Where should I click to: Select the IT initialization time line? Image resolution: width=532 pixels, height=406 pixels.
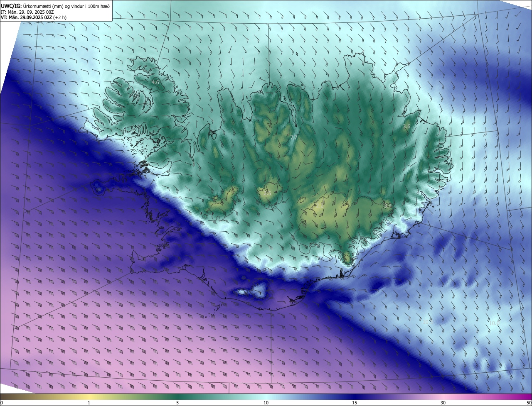(x=27, y=12)
